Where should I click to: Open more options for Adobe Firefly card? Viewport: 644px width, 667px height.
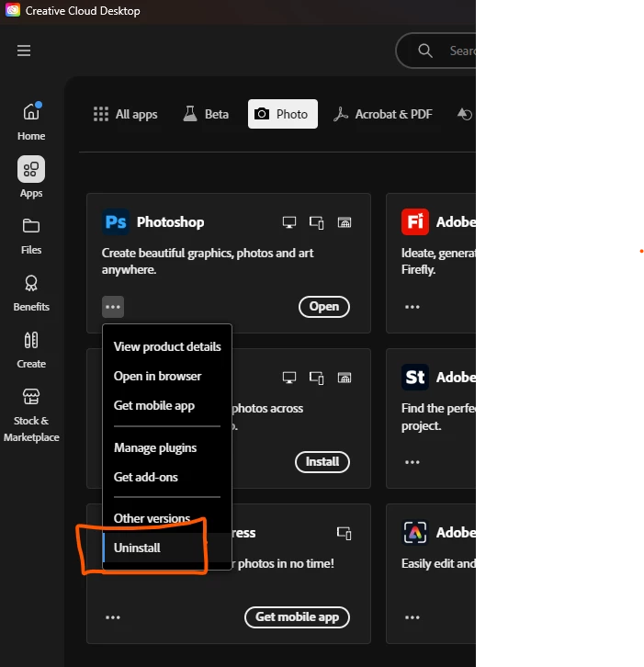coord(412,307)
